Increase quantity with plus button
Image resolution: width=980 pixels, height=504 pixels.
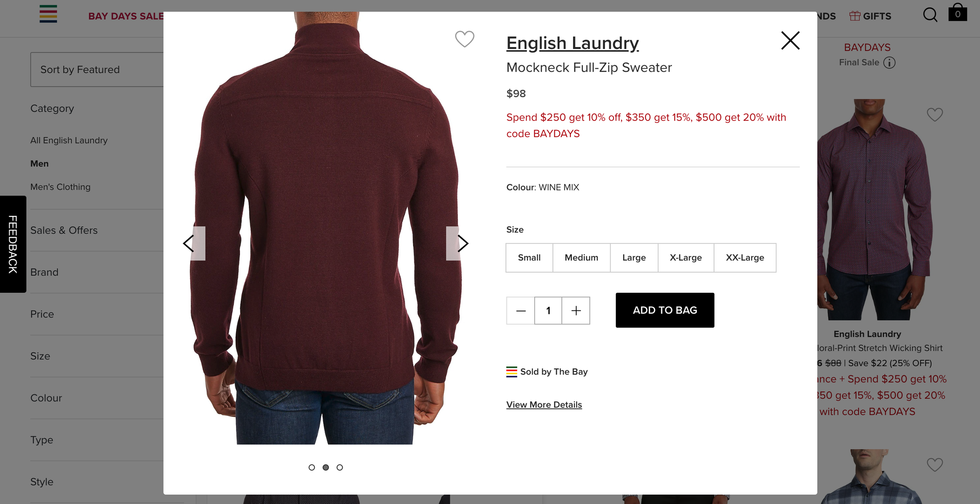(x=576, y=310)
